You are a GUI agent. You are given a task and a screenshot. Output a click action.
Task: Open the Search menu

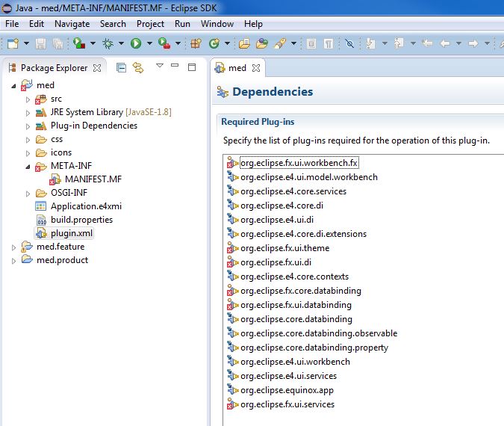click(113, 24)
